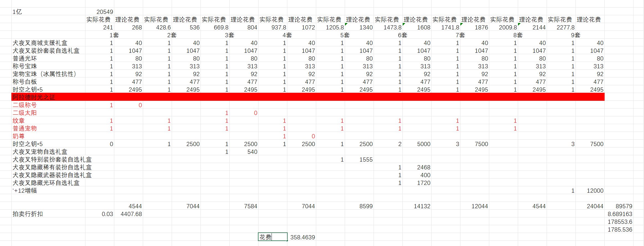Click the cell with value 804
Image resolution: width=644 pixels, height=246 pixels.
coord(244,27)
